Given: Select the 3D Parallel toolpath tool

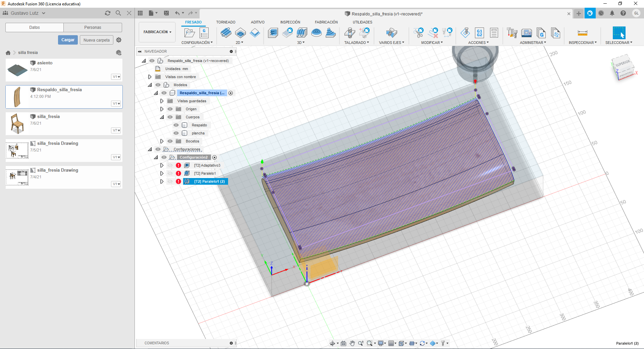Looking at the screenshot, I should (302, 33).
